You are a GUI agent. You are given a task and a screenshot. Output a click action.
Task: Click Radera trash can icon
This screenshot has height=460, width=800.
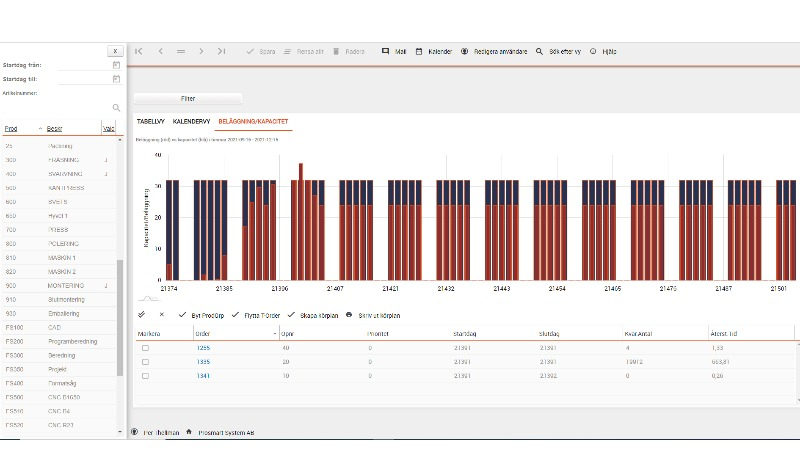[x=336, y=52]
